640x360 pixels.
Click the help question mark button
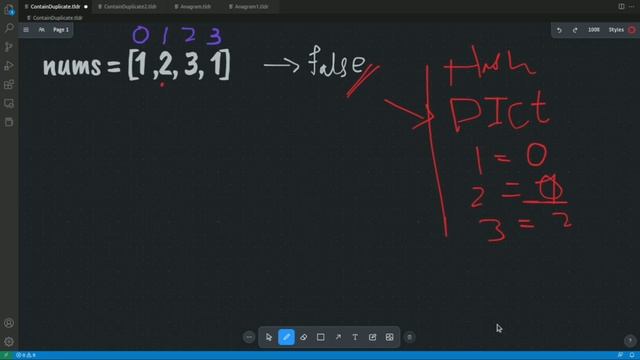click(x=630, y=340)
